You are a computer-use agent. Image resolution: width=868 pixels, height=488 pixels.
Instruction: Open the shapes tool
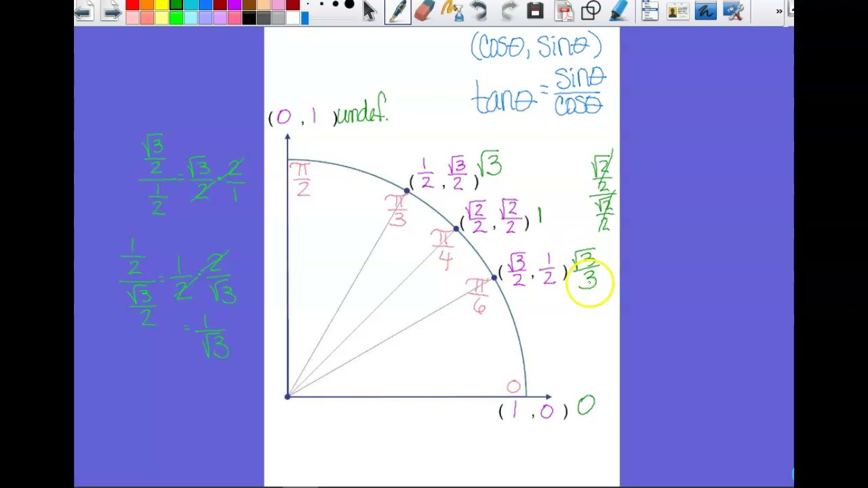click(591, 10)
